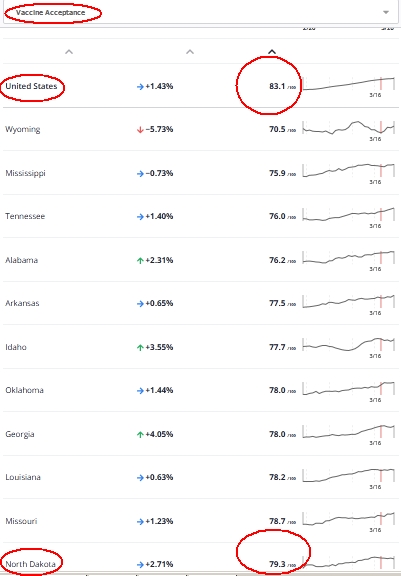Click Alabama's green up trend arrow
This screenshot has width=401, height=576.
point(140,260)
